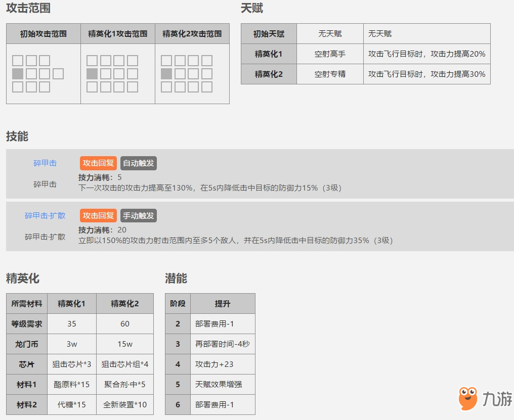Click the 狙击芯片*3 cell
Image resolution: width=514 pixels, height=420 pixels.
point(72,364)
